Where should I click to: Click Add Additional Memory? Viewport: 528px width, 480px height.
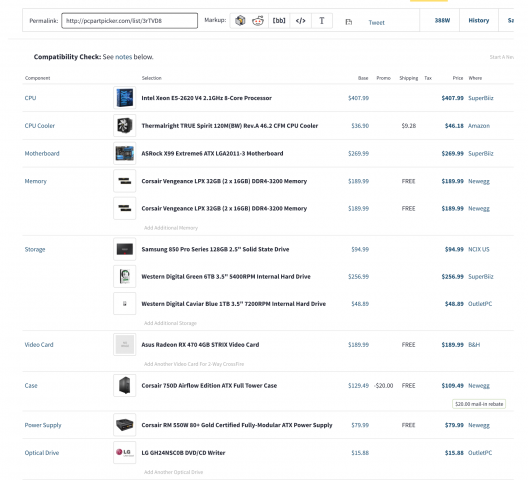(171, 228)
